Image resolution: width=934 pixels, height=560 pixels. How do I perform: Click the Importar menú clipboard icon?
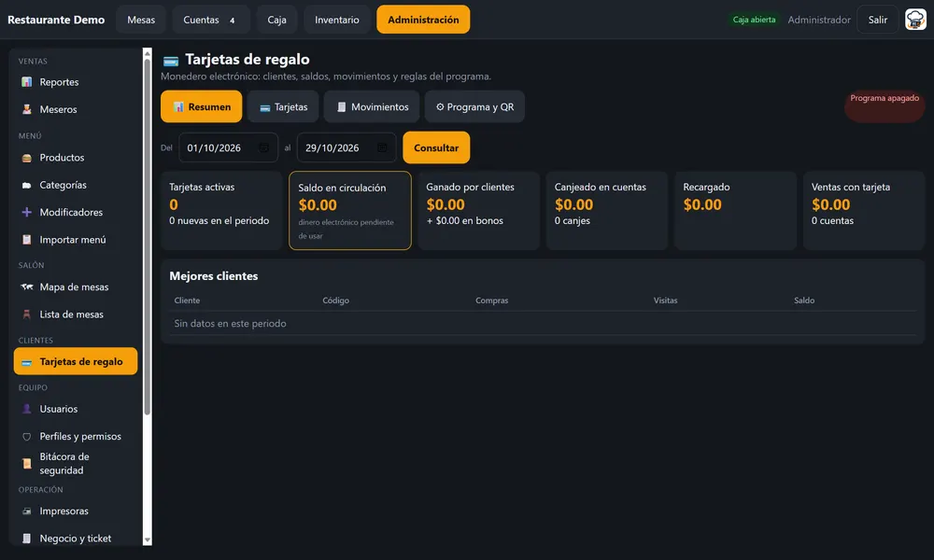tap(27, 240)
